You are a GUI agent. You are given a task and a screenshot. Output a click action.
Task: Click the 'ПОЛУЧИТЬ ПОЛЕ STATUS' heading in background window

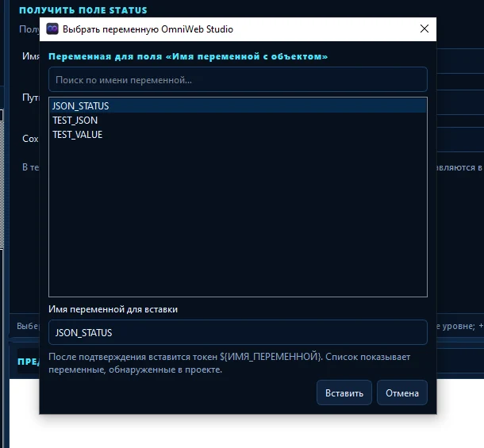point(83,10)
